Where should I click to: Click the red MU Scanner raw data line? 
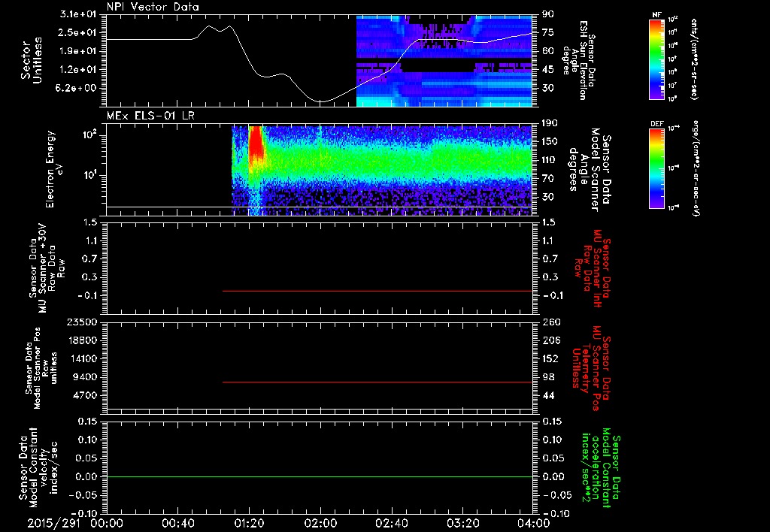pos(377,291)
